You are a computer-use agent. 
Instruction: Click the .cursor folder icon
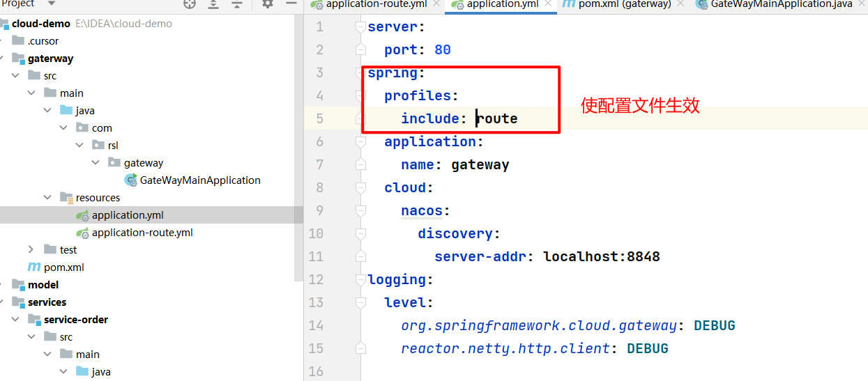(18, 40)
